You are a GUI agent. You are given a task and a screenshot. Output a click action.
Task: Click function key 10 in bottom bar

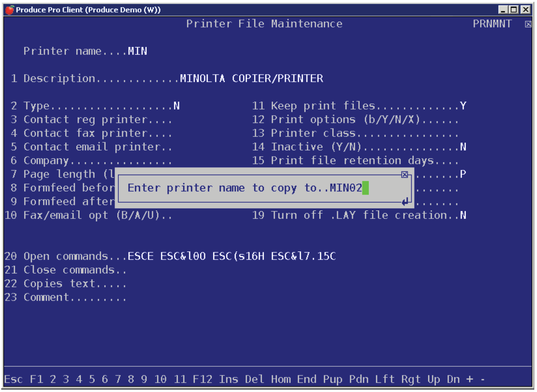pos(160,379)
